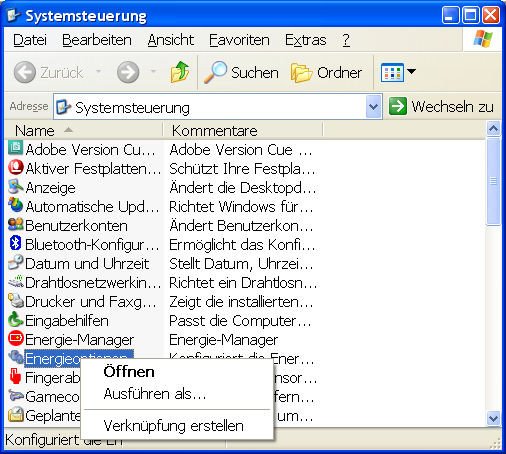The width and height of the screenshot is (506, 454).
Task: Select the Energie-Manager name entry
Action: (x=79, y=340)
